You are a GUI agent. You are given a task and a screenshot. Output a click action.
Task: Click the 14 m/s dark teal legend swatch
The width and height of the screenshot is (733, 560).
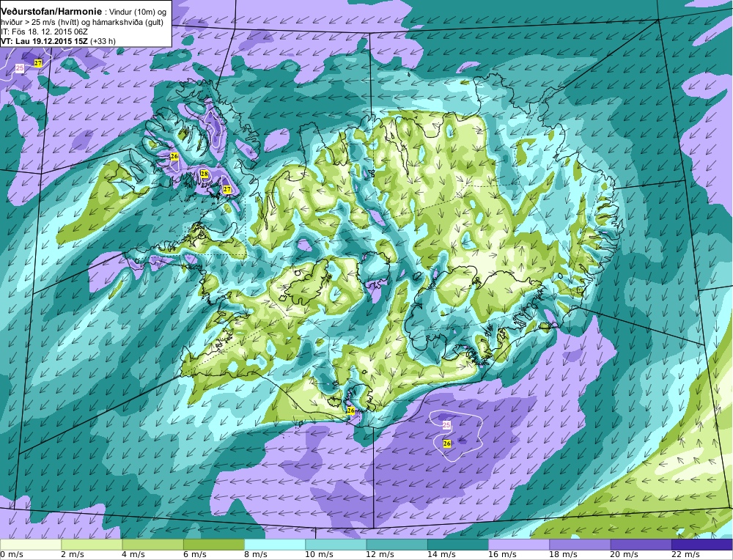[x=457, y=545]
